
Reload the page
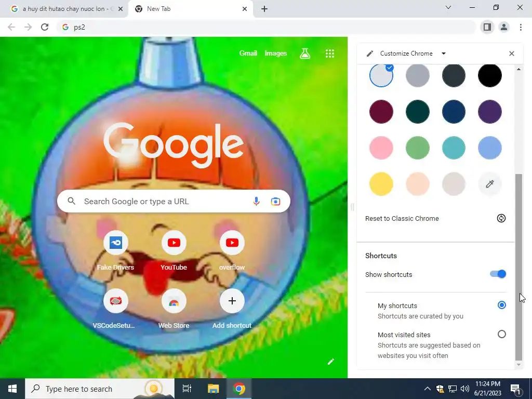click(45, 27)
